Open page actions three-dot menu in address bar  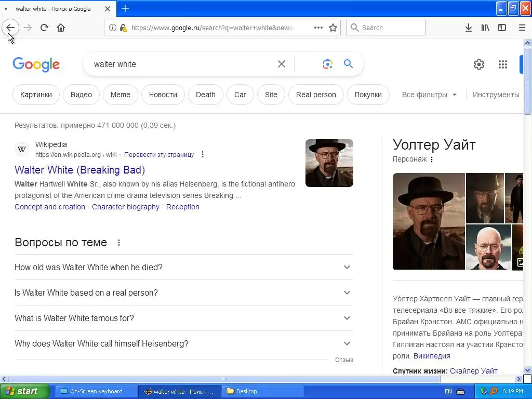318,28
